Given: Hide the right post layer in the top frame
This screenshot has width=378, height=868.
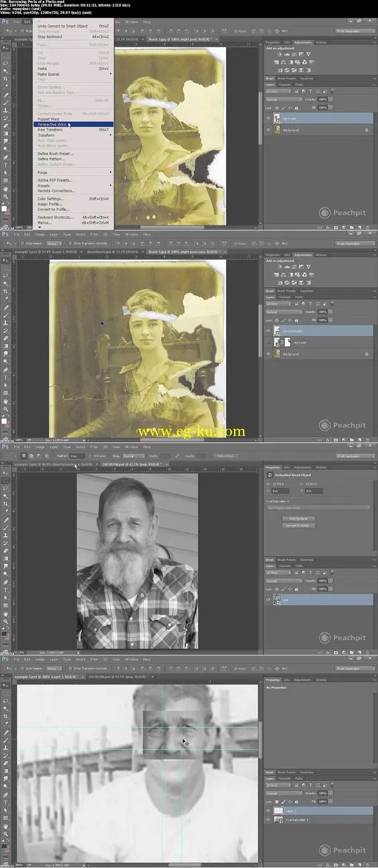Looking at the screenshot, I should click(269, 118).
